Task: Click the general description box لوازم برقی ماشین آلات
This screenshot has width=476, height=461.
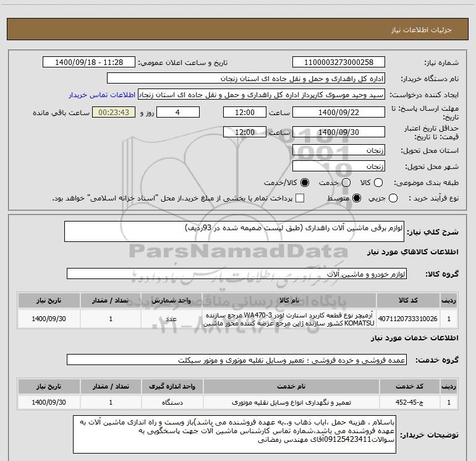Action: point(234,231)
